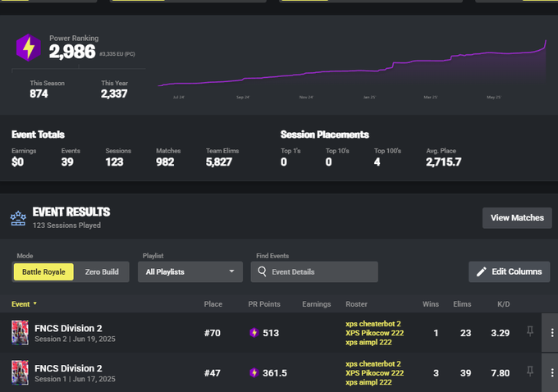This screenshot has height=392, width=558.
Task: Click the 3.29 K/D value
Action: tap(501, 333)
